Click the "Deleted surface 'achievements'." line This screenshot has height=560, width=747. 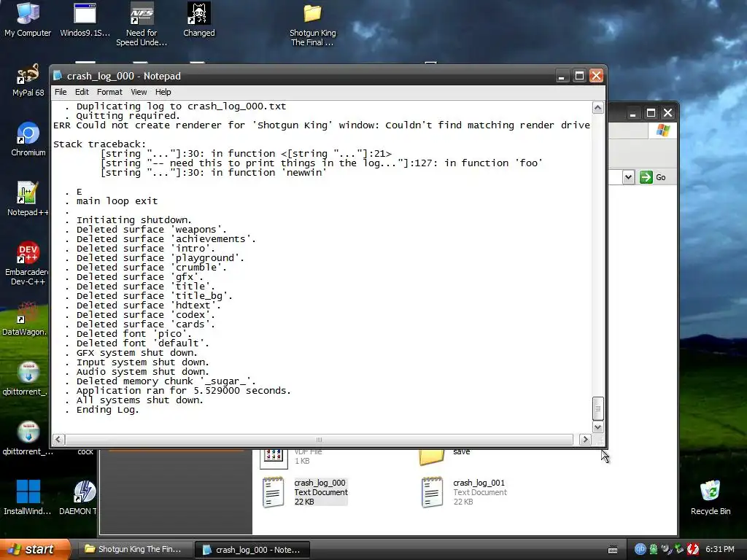pyautogui.click(x=166, y=239)
